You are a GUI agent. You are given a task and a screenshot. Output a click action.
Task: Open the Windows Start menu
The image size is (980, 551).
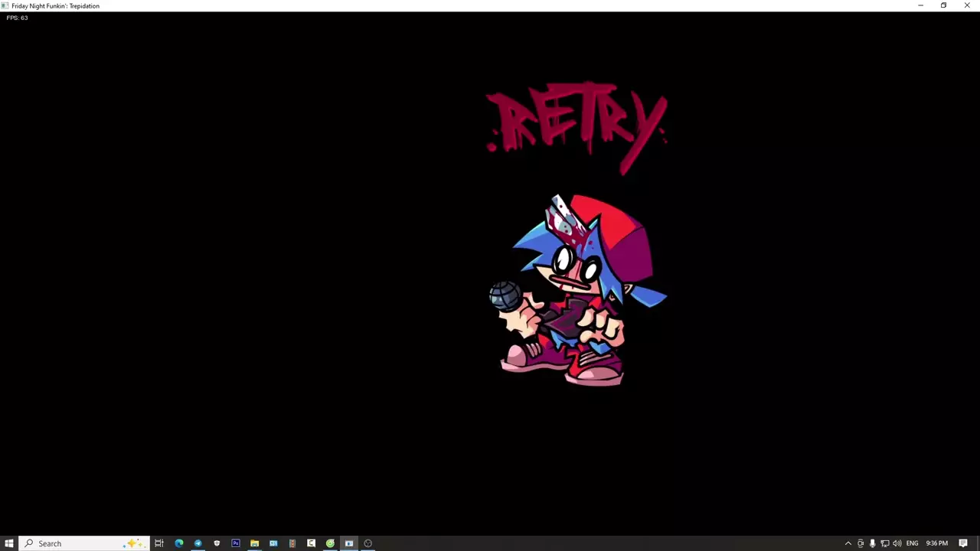9,543
